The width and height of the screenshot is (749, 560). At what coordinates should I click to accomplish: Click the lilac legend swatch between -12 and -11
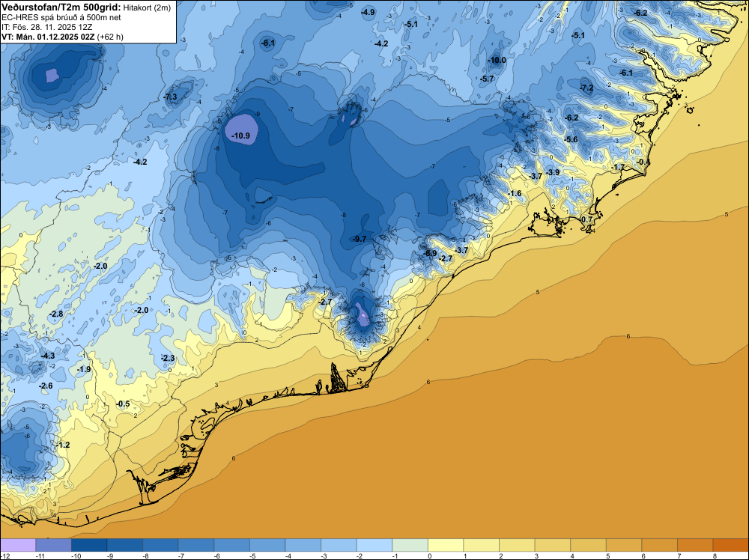tap(18, 545)
